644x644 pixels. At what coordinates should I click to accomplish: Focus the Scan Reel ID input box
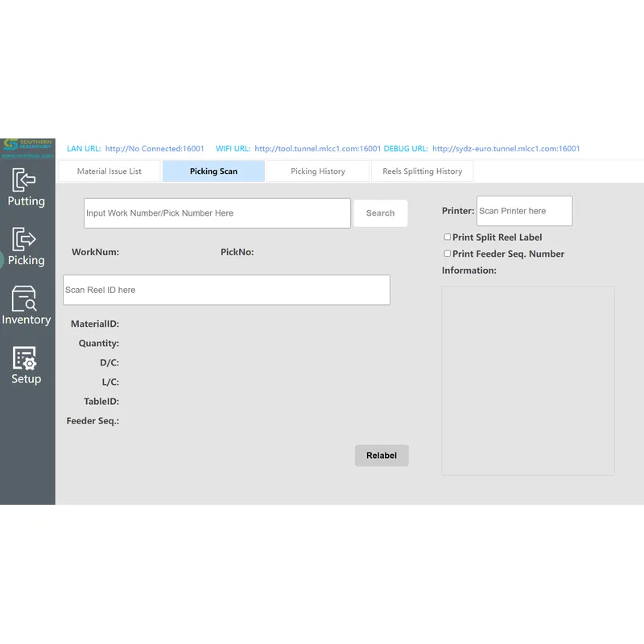pos(225,289)
